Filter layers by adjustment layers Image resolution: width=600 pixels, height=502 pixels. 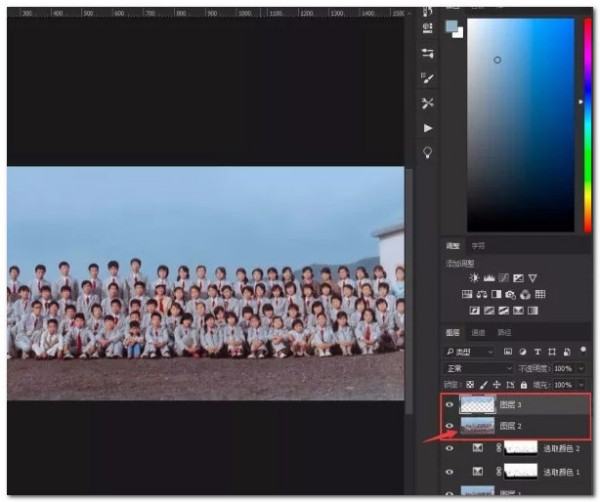523,352
